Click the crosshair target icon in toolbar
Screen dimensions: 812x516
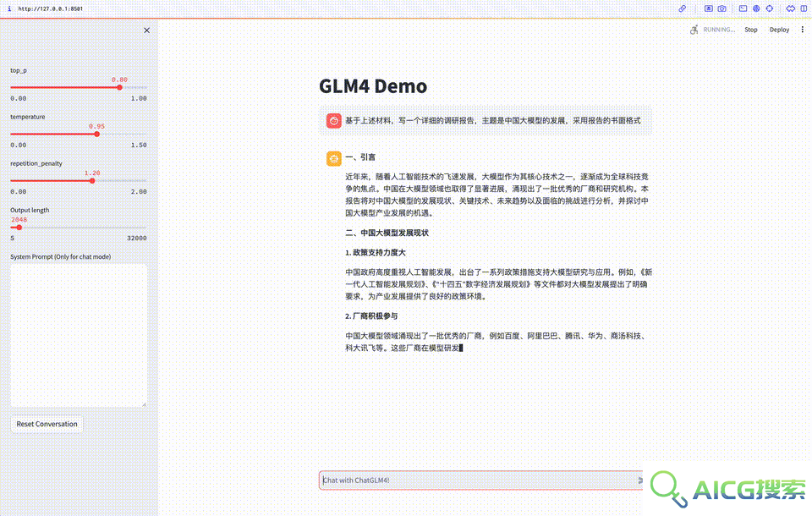[770, 8]
